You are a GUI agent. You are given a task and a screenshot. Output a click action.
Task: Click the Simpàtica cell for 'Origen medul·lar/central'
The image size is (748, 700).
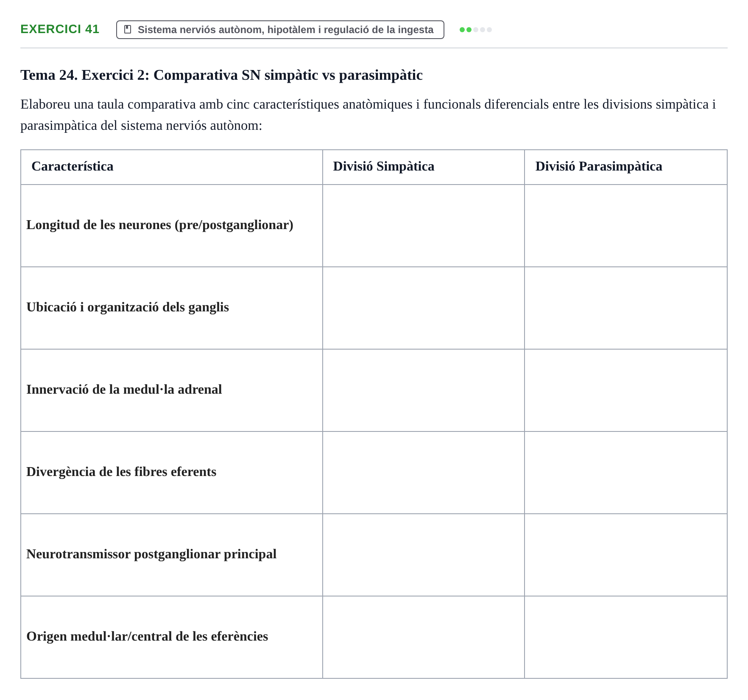(x=424, y=637)
